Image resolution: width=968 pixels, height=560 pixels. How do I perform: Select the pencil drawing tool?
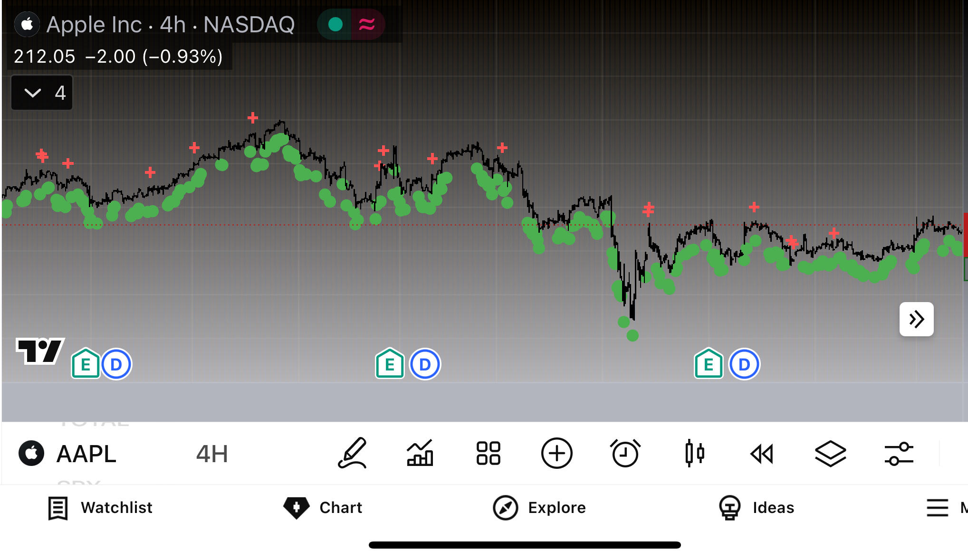(x=352, y=453)
